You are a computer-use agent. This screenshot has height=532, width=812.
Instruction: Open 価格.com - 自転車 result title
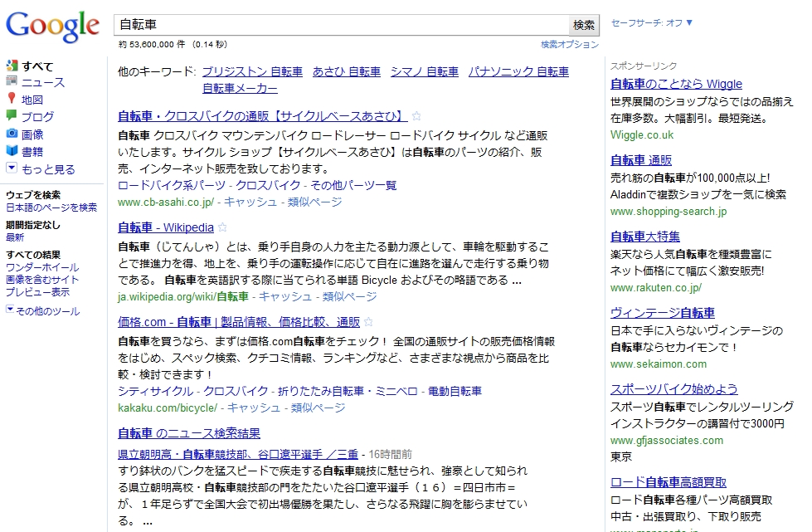click(x=239, y=322)
